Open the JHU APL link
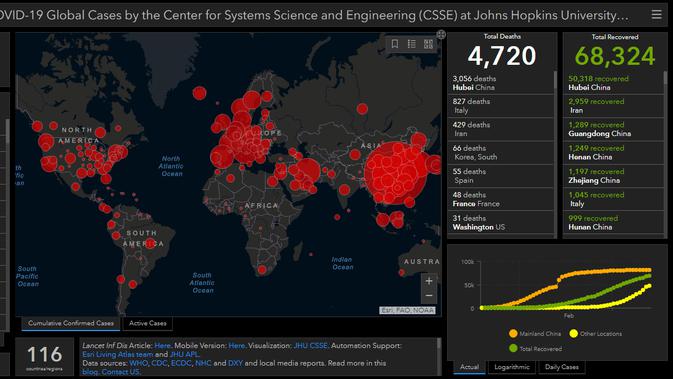Screen dimensions: 673x379 [x=184, y=355]
